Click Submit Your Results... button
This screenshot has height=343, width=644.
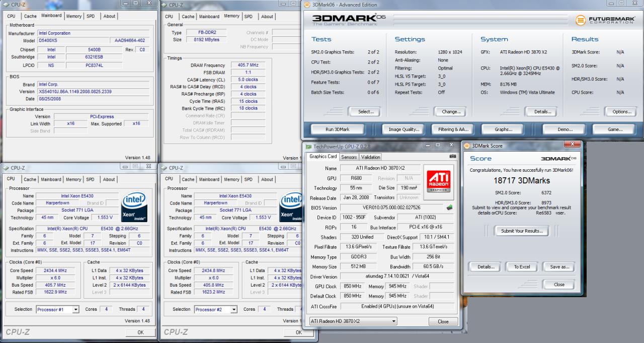click(522, 231)
